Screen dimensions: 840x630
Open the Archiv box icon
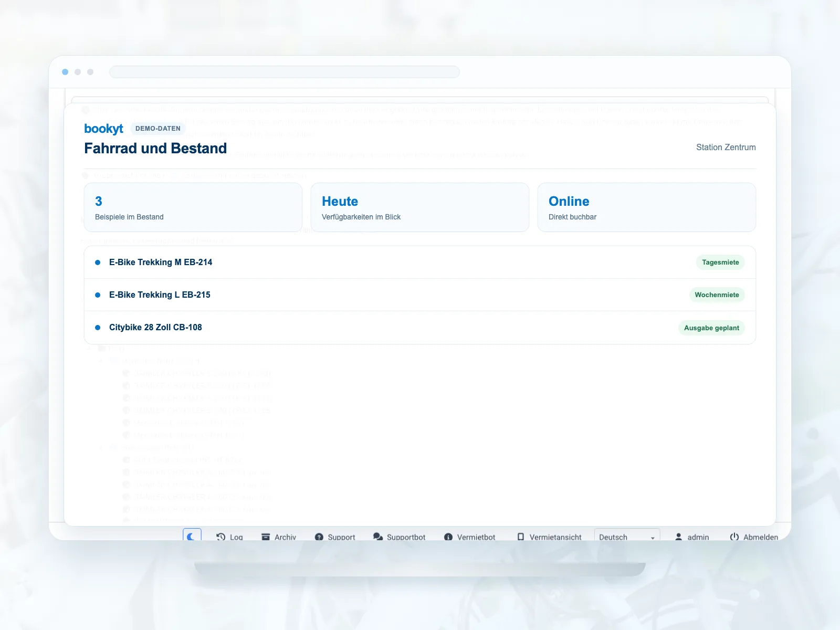[266, 537]
